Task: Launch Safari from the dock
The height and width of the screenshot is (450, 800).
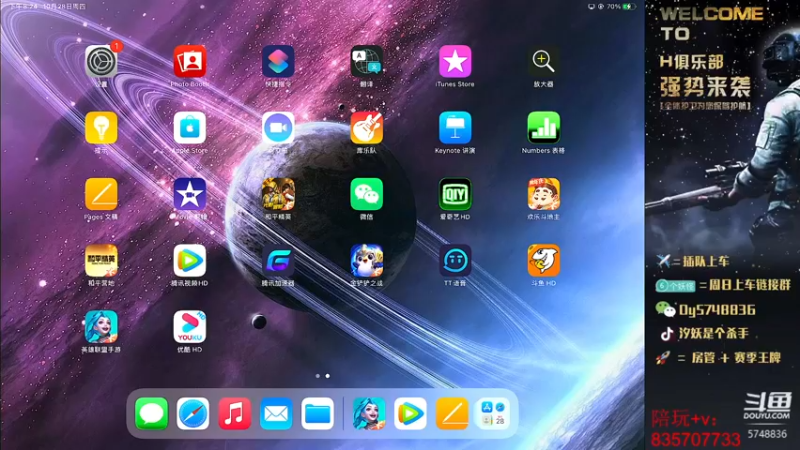Action: (x=193, y=413)
